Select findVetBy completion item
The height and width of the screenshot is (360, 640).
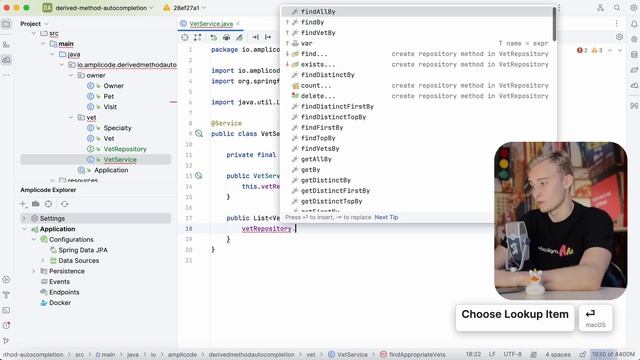417,33
